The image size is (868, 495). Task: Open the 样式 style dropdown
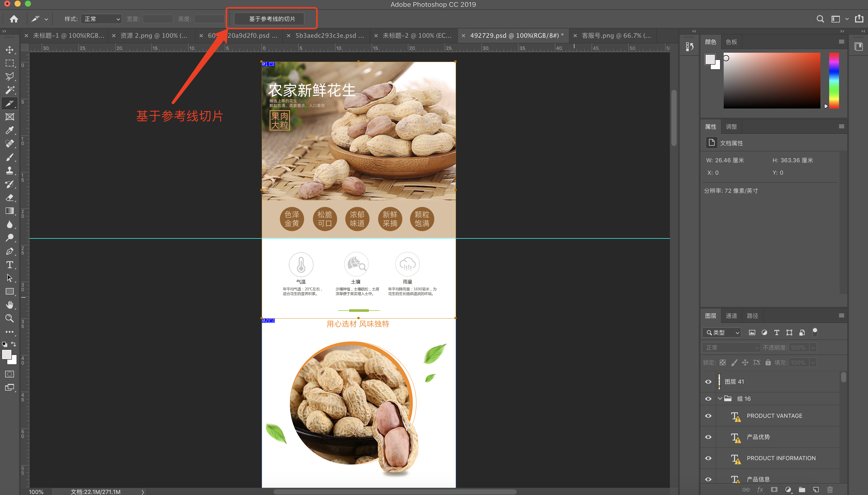(101, 19)
